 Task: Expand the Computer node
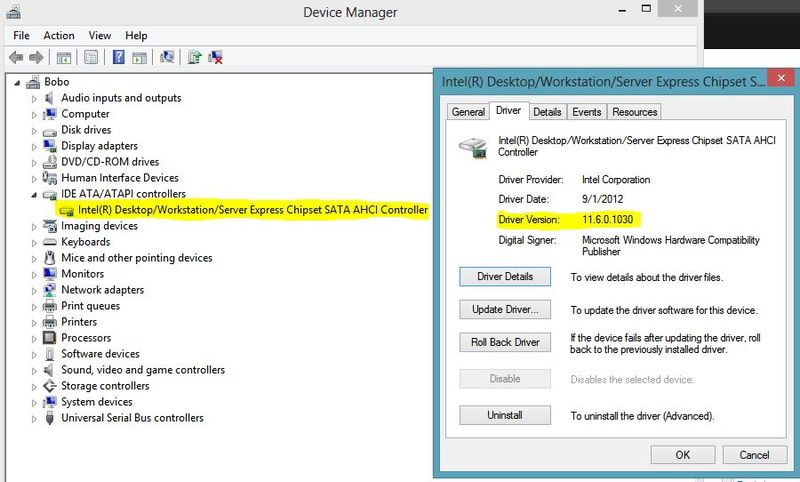[34, 115]
